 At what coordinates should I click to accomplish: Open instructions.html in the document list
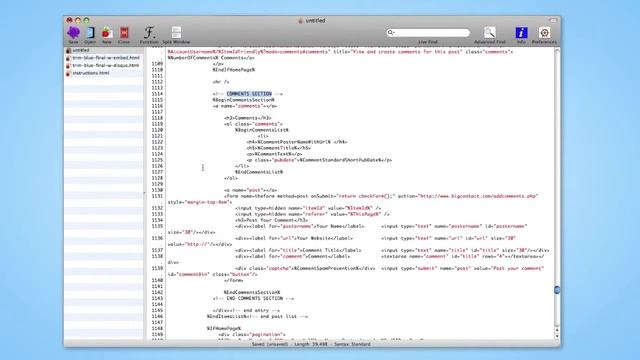(x=91, y=73)
